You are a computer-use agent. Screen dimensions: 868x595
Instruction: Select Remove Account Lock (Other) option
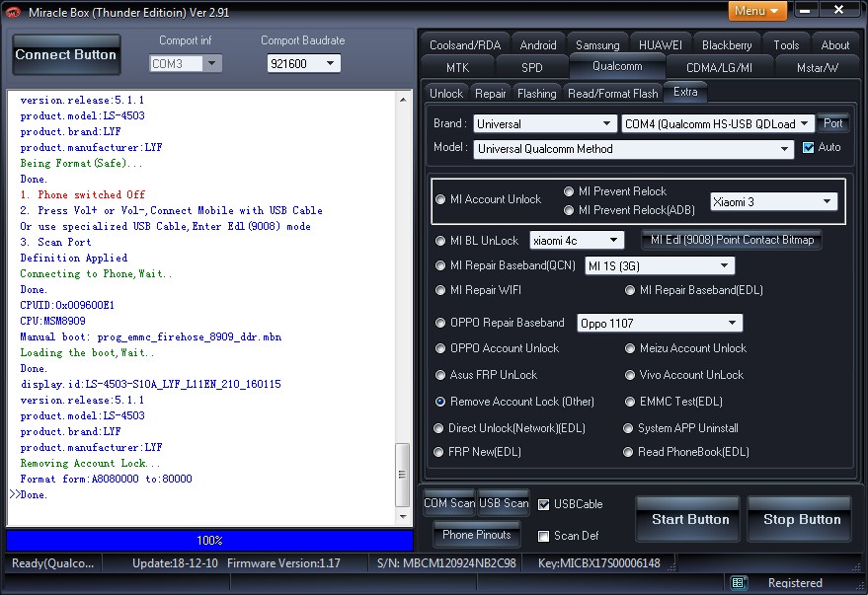pyautogui.click(x=440, y=402)
